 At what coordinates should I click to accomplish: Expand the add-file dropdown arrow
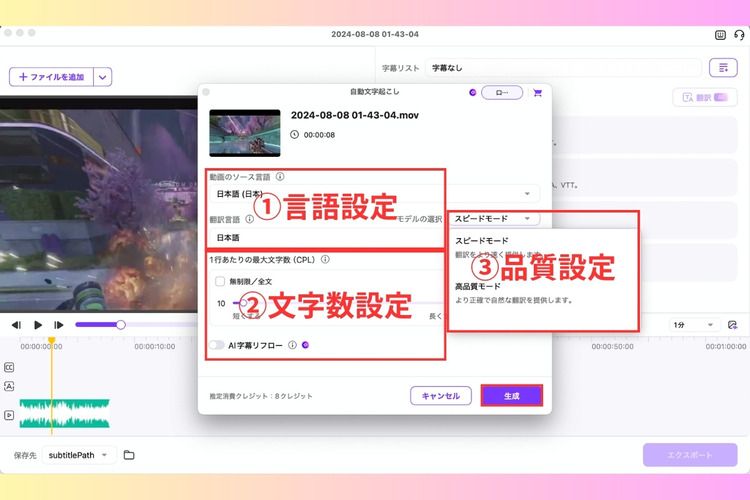102,77
